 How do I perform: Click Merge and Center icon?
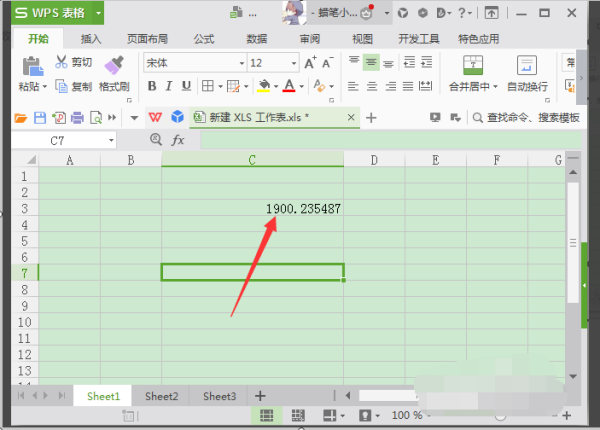click(473, 65)
